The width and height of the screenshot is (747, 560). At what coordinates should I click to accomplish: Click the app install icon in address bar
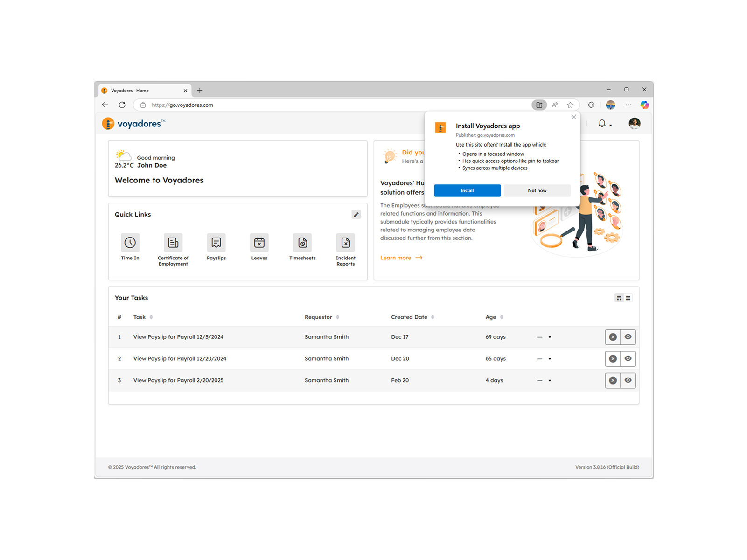pos(539,105)
